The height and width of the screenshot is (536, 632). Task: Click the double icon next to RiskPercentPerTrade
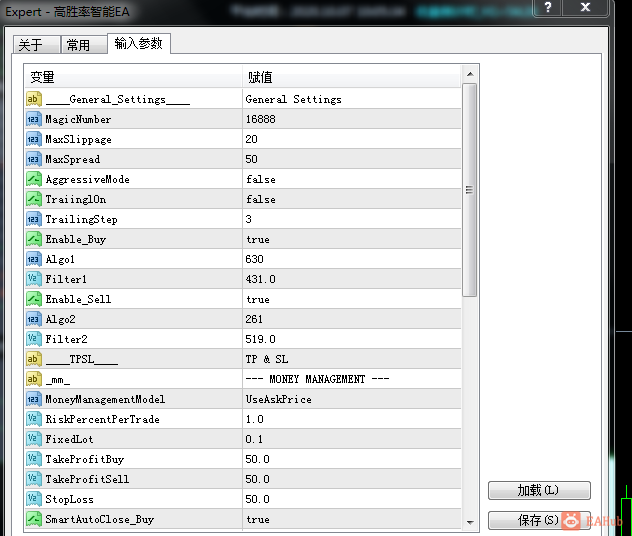point(34,419)
